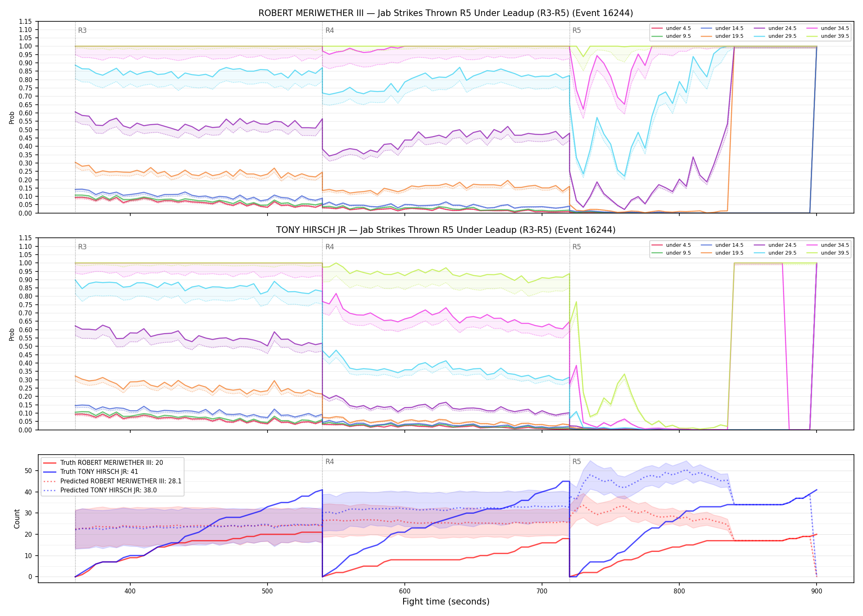Click the 700 tick on the fight time axis
The width and height of the screenshot is (863, 616).
[542, 591]
